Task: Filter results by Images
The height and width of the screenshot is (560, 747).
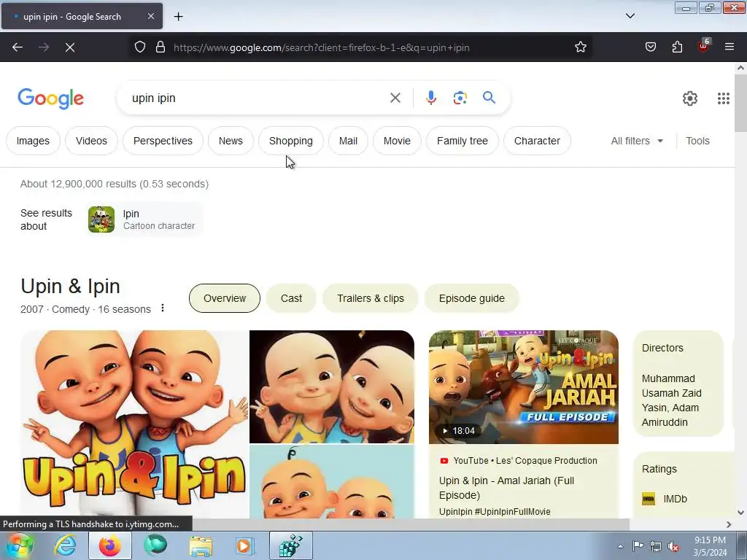Action: click(x=33, y=141)
